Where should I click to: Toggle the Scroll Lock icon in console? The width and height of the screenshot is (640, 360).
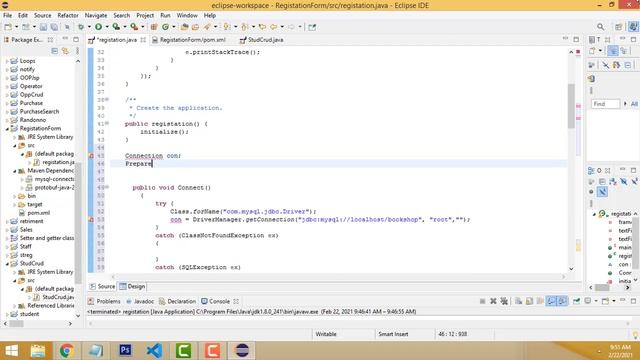529,301
